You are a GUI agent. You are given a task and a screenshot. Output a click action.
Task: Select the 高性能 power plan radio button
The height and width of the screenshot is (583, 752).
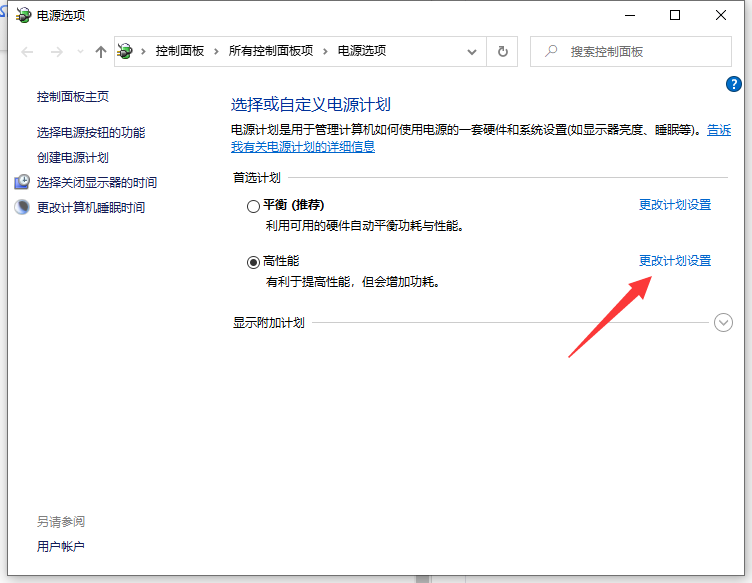tap(253, 262)
